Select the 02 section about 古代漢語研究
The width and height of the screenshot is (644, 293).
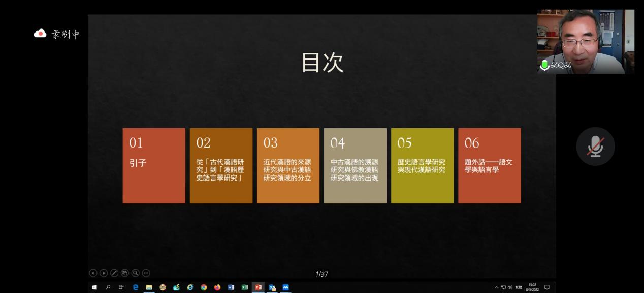coord(221,165)
